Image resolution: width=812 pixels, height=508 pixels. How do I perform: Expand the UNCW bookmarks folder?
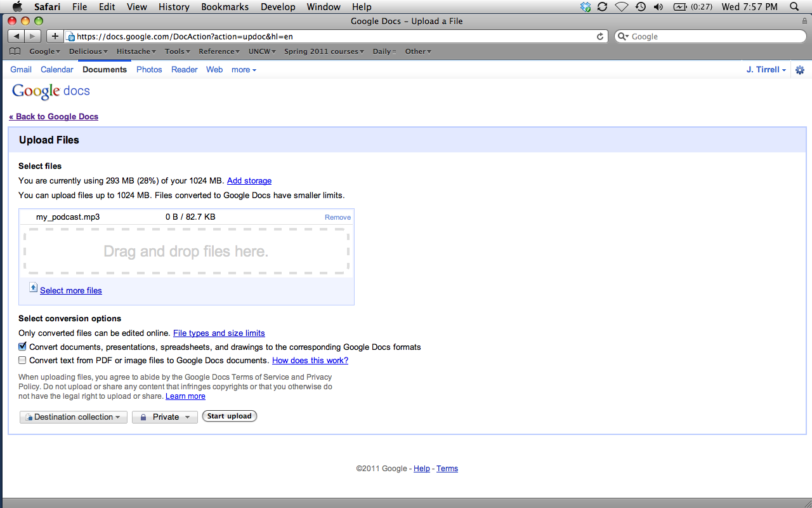262,51
